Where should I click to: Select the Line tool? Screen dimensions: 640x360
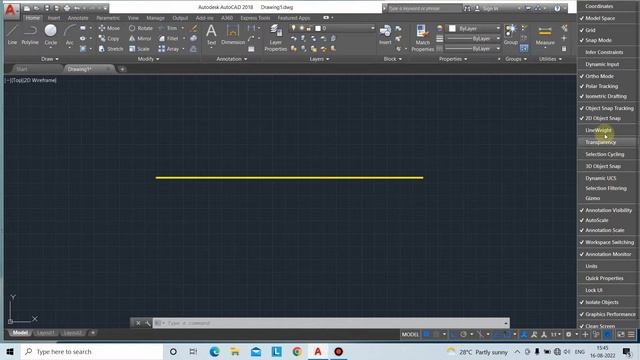click(12, 35)
